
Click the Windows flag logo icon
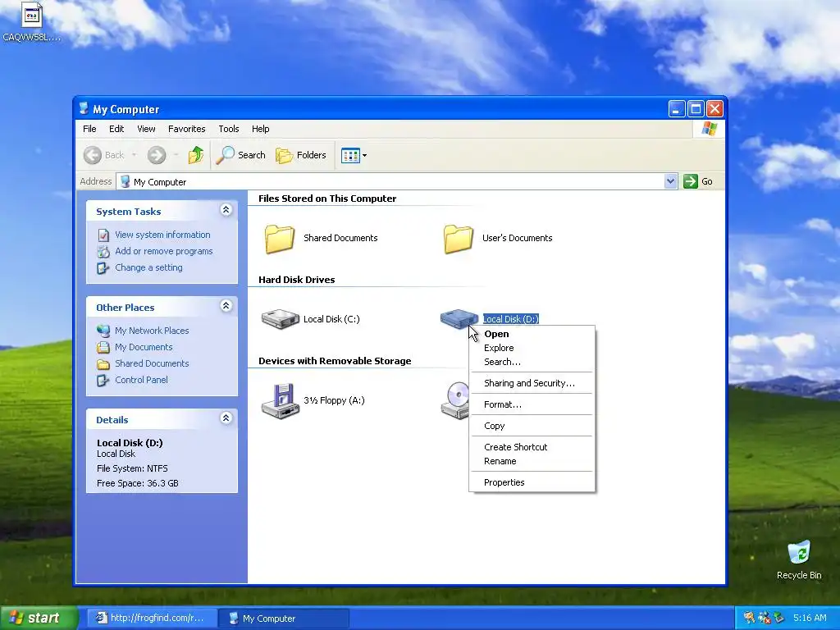(709, 129)
